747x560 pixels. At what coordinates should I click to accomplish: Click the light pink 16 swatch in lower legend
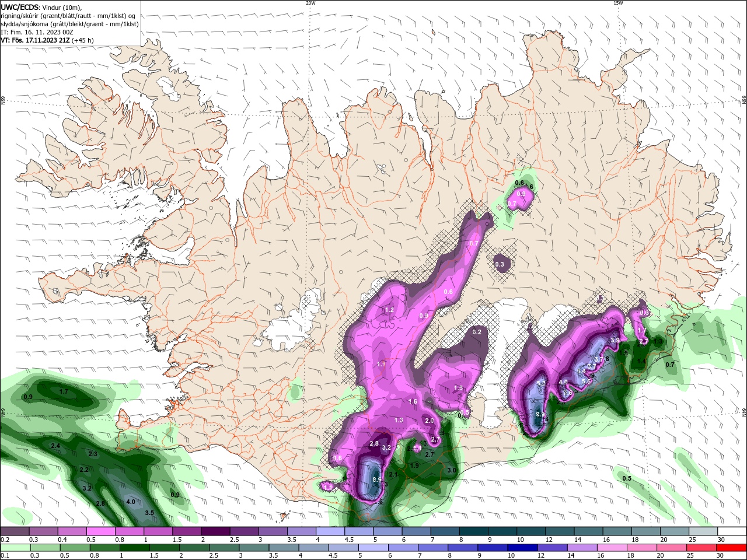tap(612, 548)
